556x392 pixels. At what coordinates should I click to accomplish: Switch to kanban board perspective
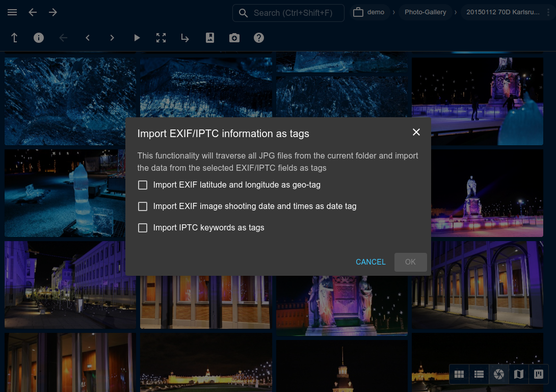539,374
